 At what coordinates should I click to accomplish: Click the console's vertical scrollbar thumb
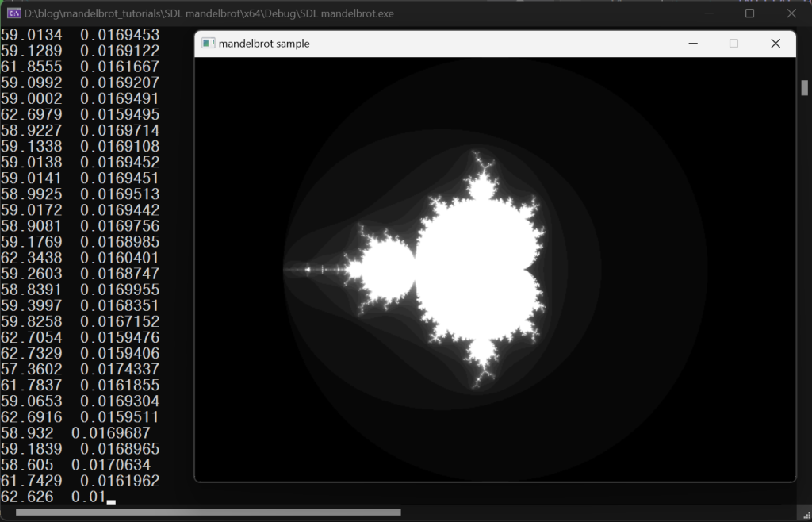[804, 87]
